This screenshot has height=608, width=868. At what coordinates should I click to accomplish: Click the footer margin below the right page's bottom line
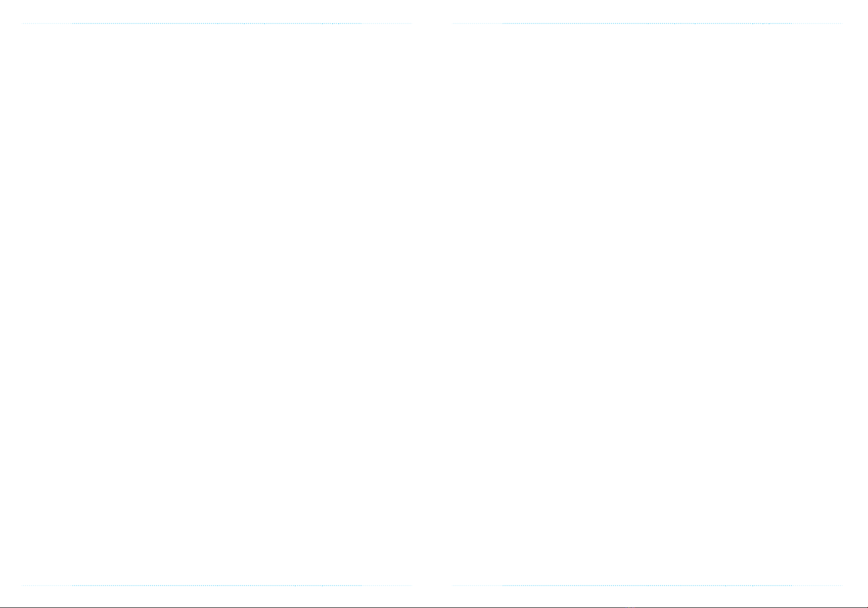[648, 596]
